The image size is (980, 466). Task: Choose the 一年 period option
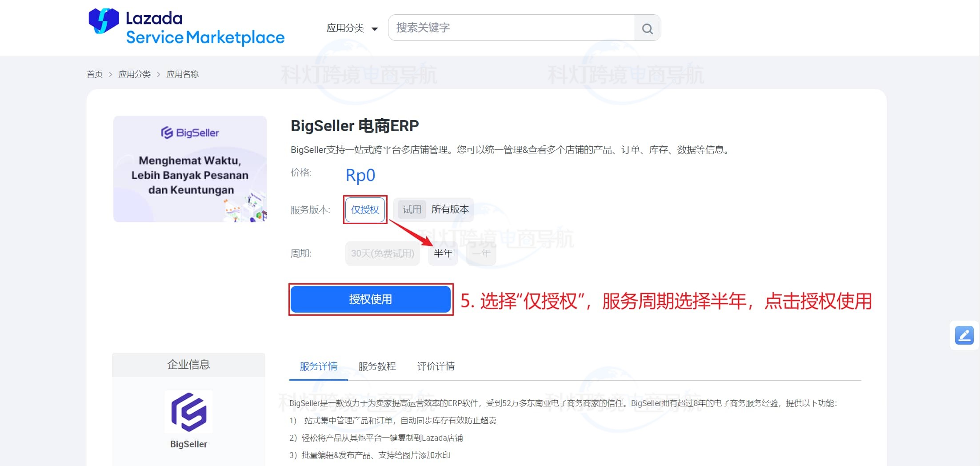(481, 253)
